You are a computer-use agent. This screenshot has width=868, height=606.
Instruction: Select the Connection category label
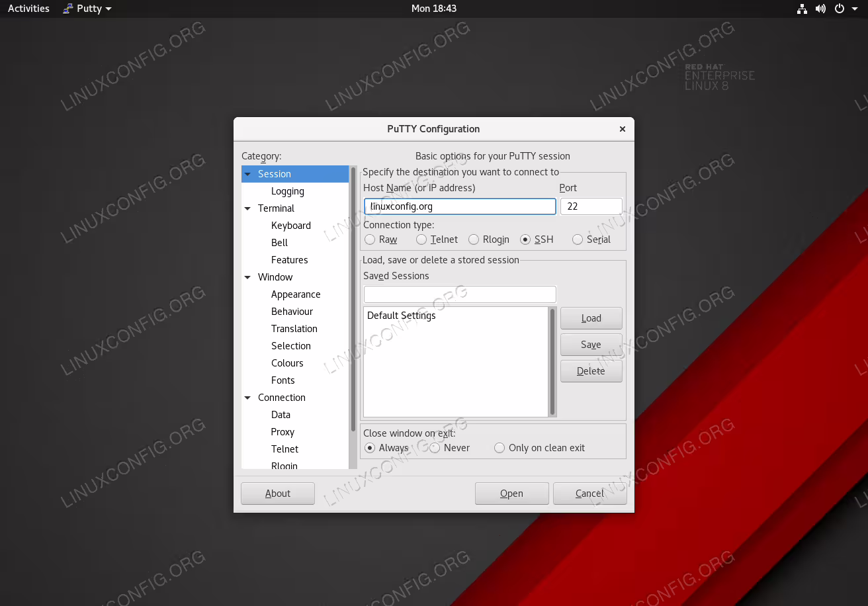pos(282,398)
